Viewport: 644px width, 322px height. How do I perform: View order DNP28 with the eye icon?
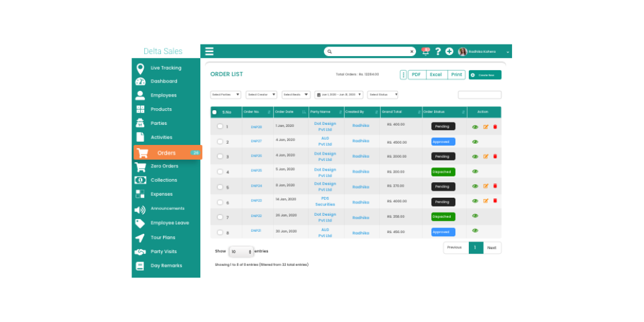[x=475, y=127]
